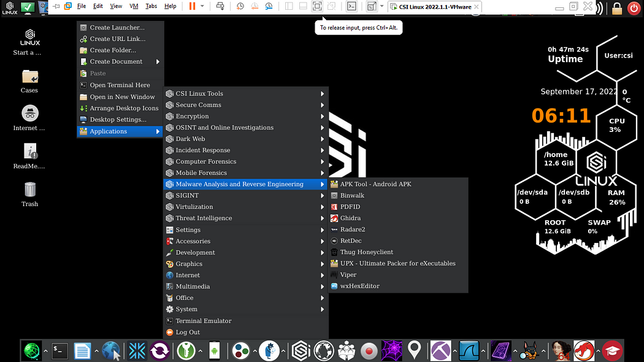Open Binwalk entry
Screen dimensions: 644x362
[x=397, y=196]
